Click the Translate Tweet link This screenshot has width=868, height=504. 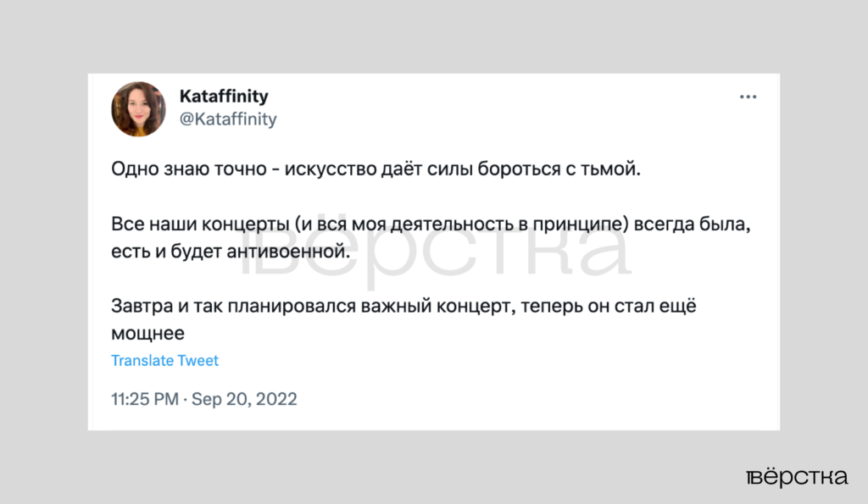(164, 360)
